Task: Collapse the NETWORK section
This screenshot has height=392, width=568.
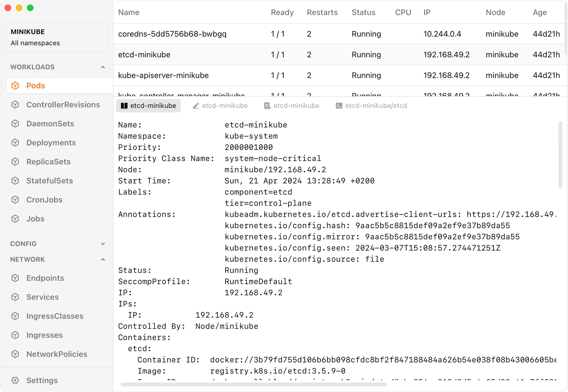Action: pos(103,259)
